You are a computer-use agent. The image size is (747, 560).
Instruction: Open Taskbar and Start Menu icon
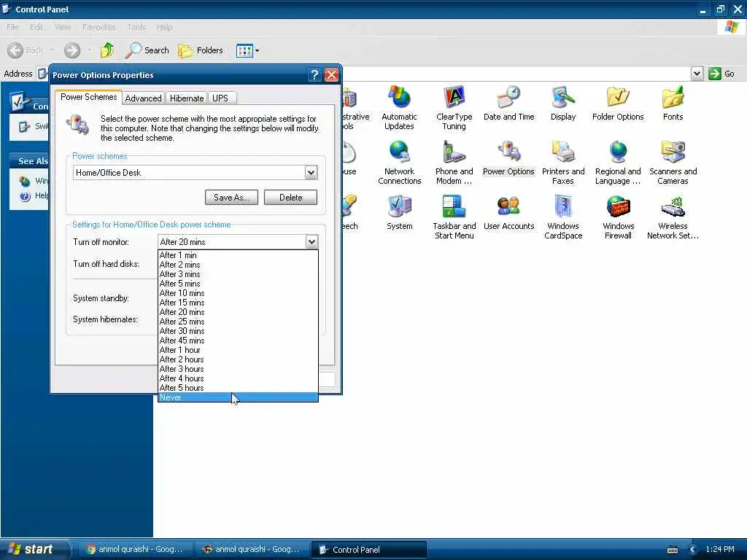(454, 217)
